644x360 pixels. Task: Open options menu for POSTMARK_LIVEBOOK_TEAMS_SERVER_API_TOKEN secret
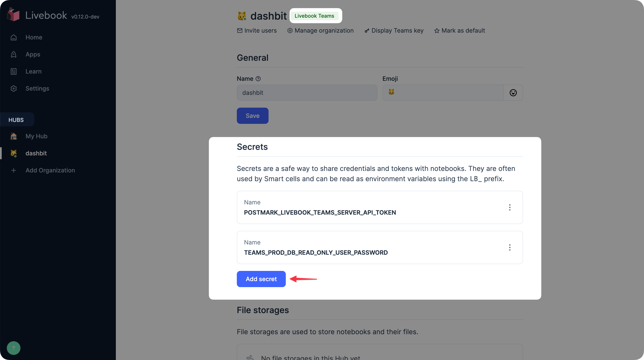509,207
